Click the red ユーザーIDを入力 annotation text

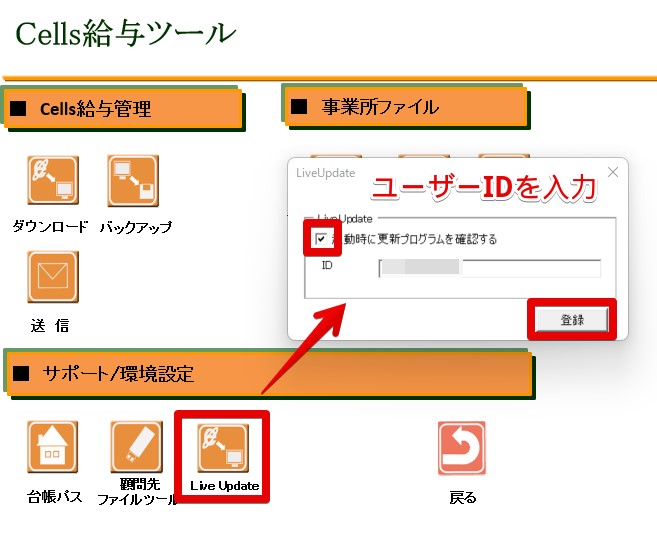[484, 188]
